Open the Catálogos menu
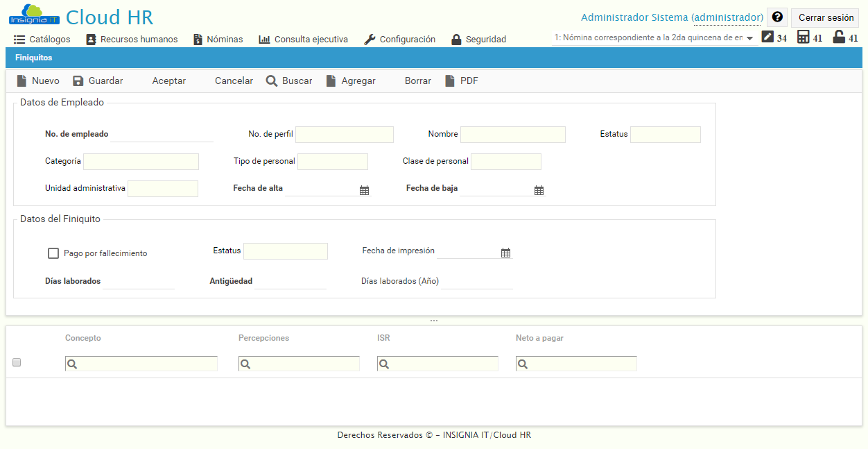 18,40
